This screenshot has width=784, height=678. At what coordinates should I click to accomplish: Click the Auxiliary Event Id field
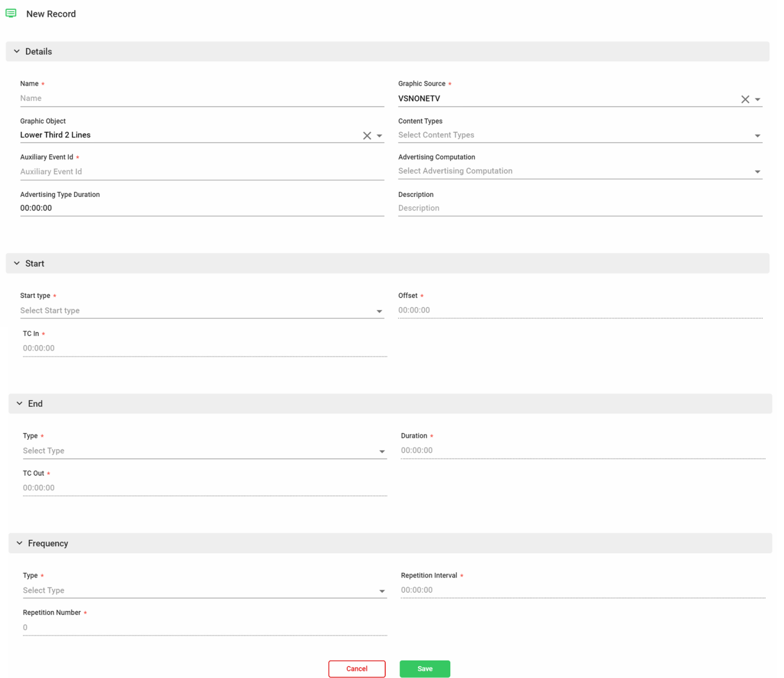[202, 172]
